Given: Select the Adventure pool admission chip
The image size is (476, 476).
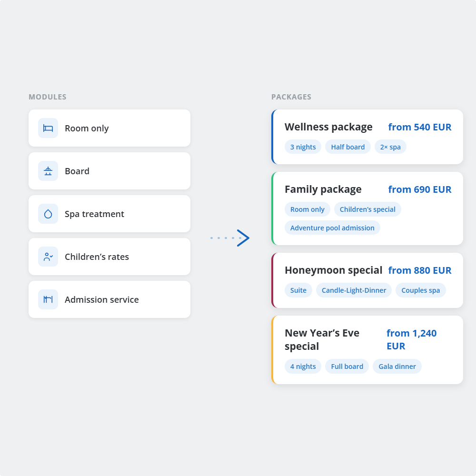Looking at the screenshot, I should click(x=332, y=228).
